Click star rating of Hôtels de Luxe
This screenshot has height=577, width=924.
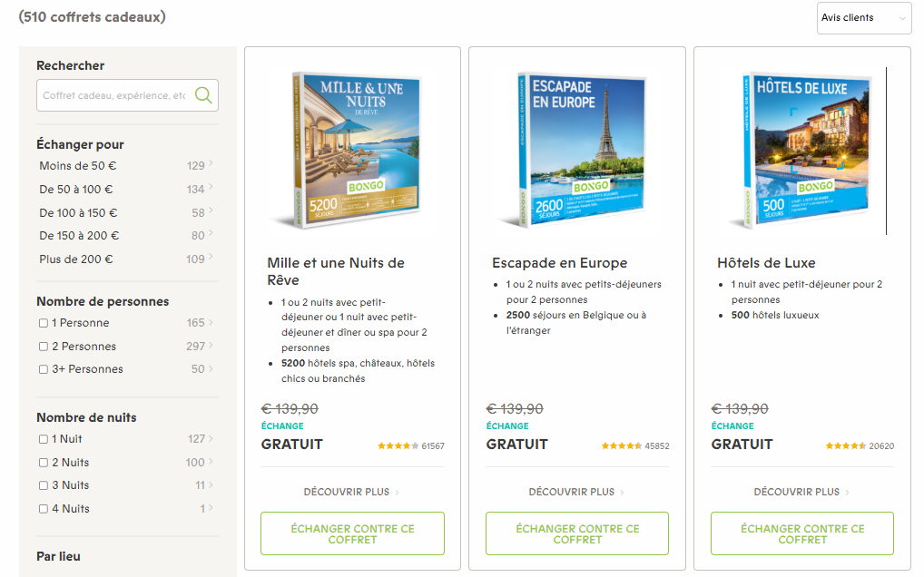[x=844, y=445]
